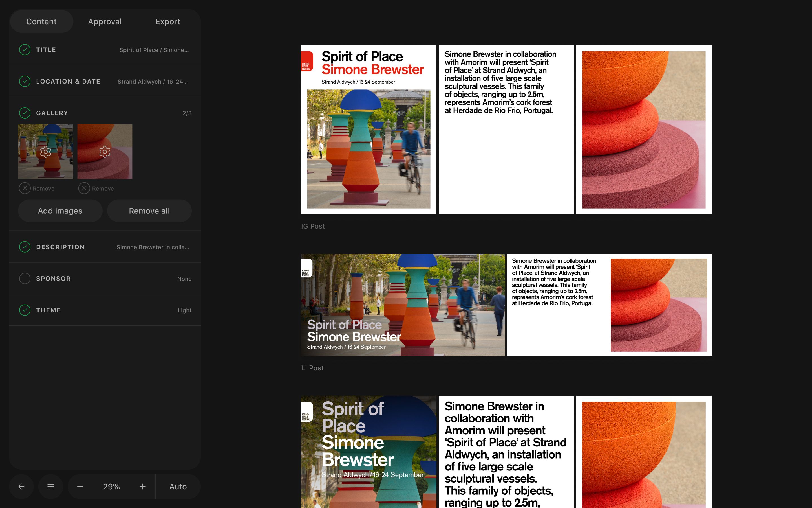Select the third format's cover slide
Viewport: 812px width, 508px height.
[x=369, y=452]
